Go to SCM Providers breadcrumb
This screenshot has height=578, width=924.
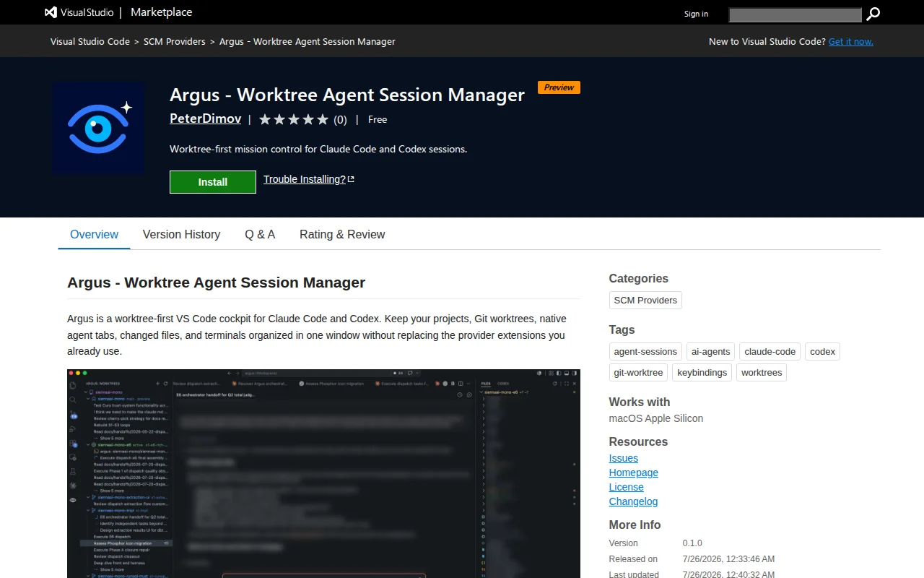(175, 41)
